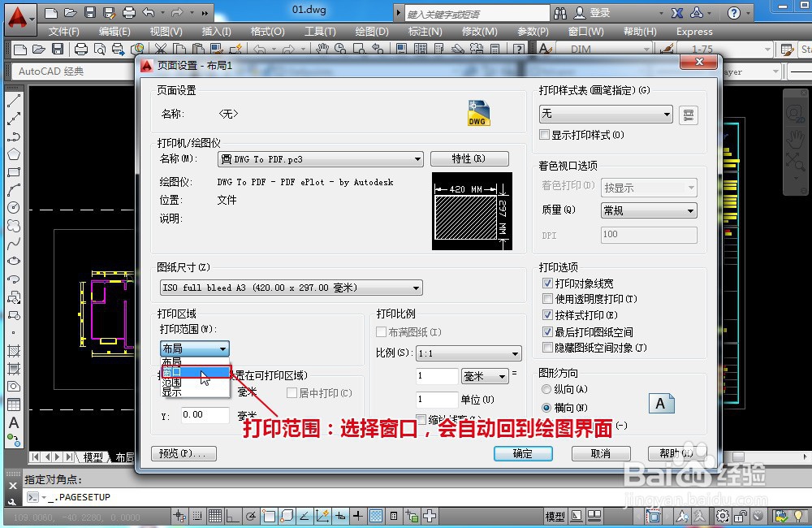This screenshot has width=812, height=528.
Task: Click the Plot Preview icon in standard toolbar
Action: (x=100, y=50)
